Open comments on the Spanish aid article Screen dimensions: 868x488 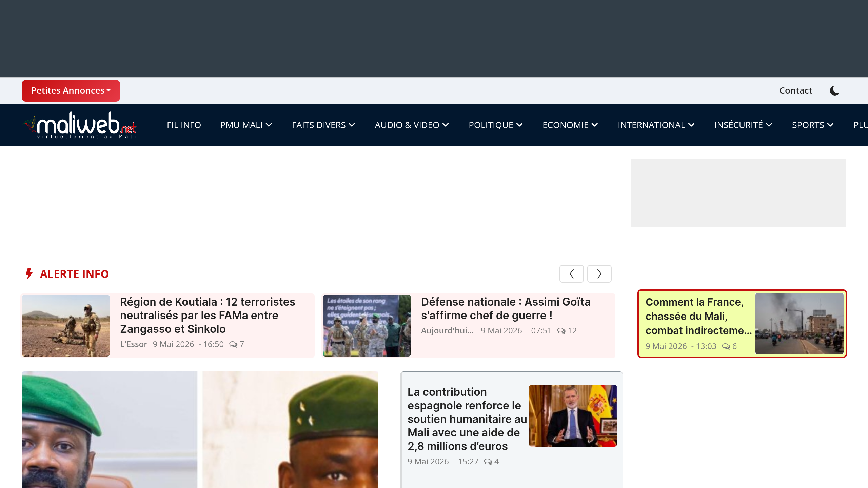(x=491, y=462)
